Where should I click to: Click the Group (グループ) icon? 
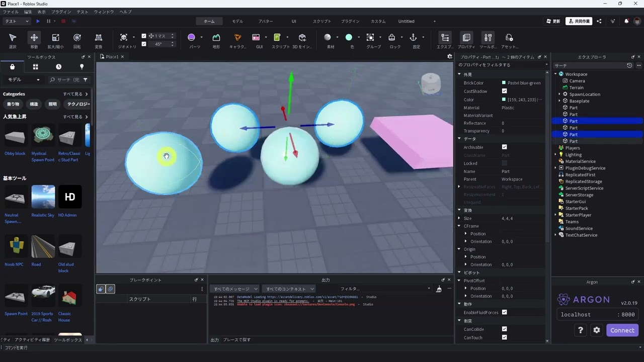click(370, 38)
